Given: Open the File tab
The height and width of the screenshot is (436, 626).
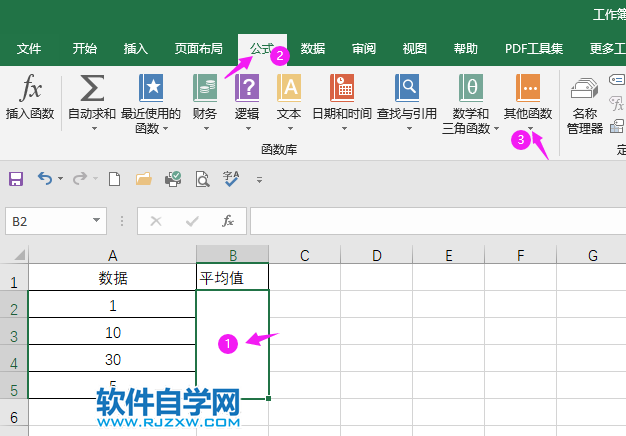Looking at the screenshot, I should click(x=29, y=49).
